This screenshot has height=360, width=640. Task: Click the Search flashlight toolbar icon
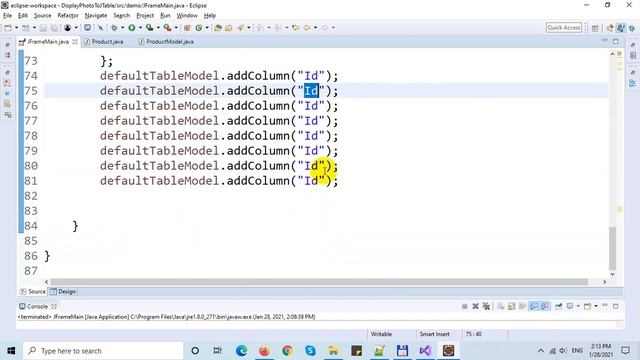pos(240,28)
